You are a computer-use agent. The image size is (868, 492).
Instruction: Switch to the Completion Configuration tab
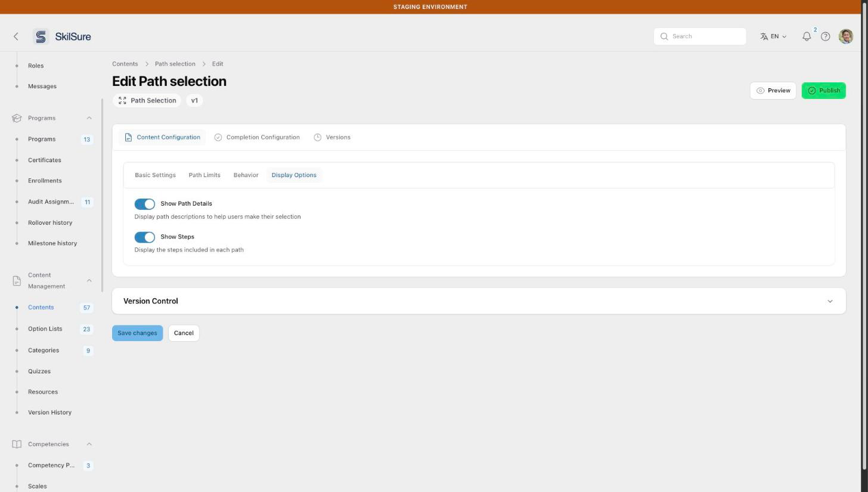257,137
